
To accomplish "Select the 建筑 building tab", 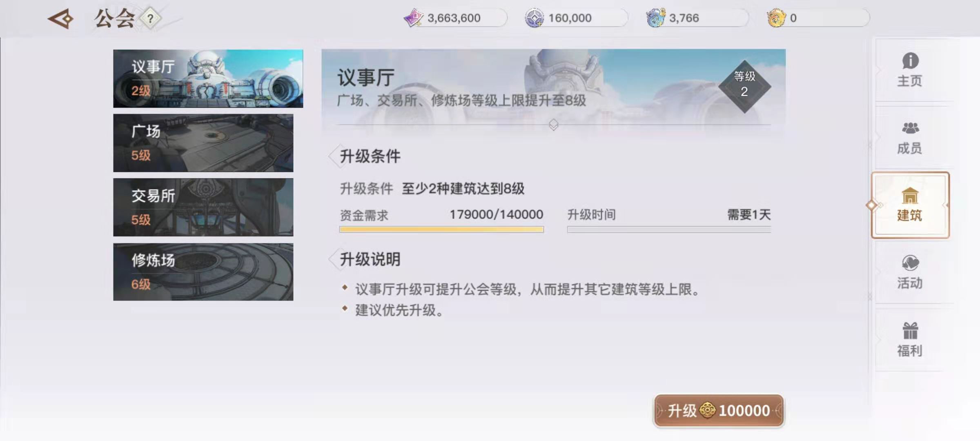I will (x=910, y=205).
